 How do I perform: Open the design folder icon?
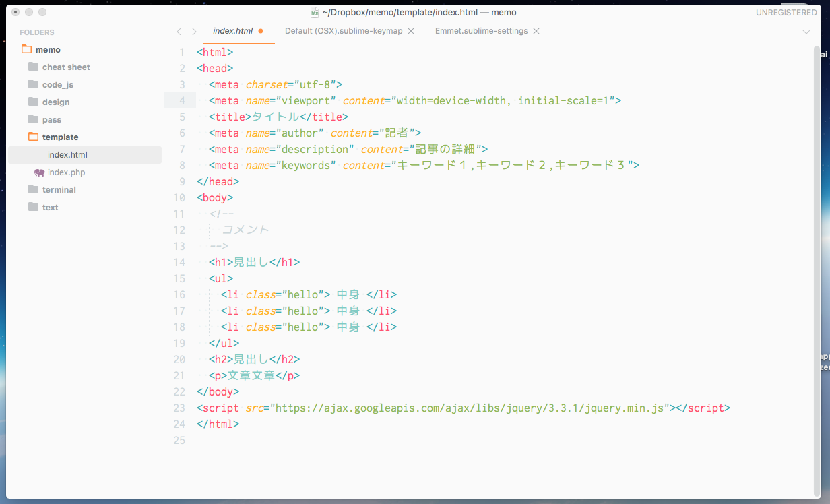click(x=35, y=102)
